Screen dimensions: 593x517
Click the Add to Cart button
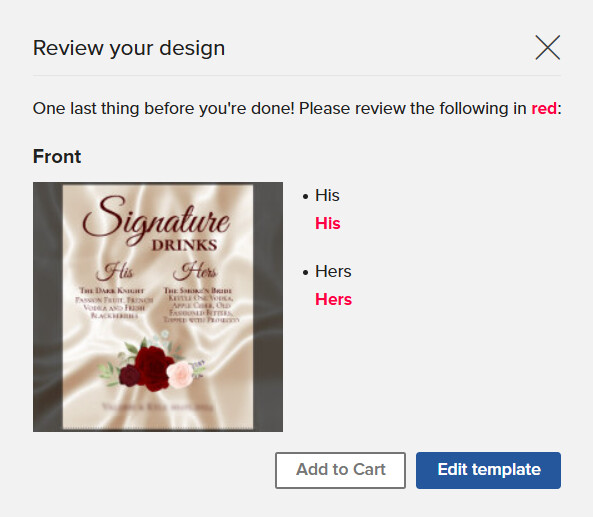coord(340,470)
